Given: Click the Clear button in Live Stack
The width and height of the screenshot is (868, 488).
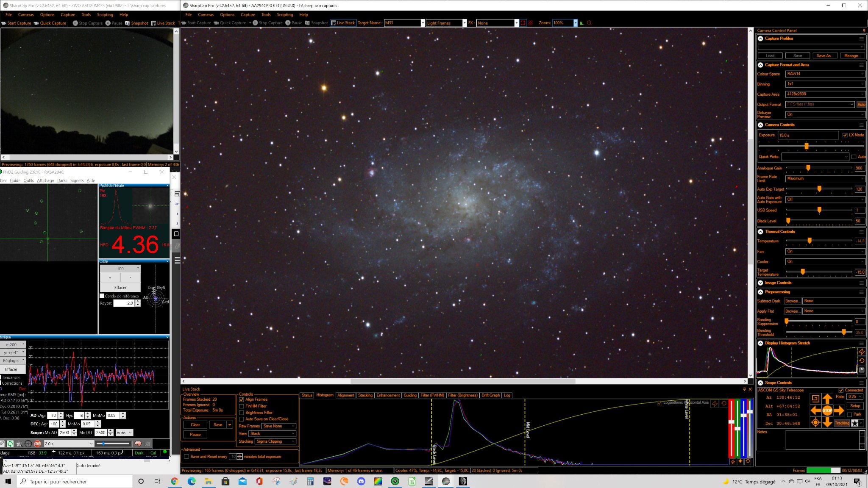Looking at the screenshot, I should [x=195, y=425].
